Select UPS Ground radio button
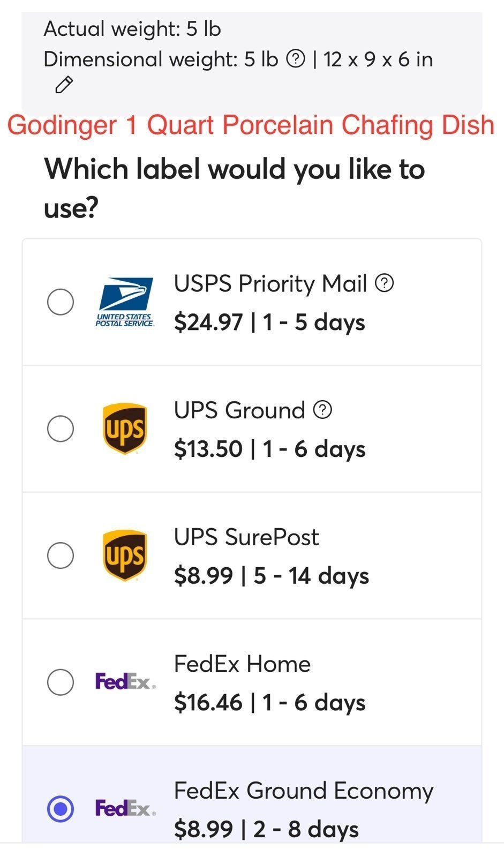 pyautogui.click(x=61, y=428)
